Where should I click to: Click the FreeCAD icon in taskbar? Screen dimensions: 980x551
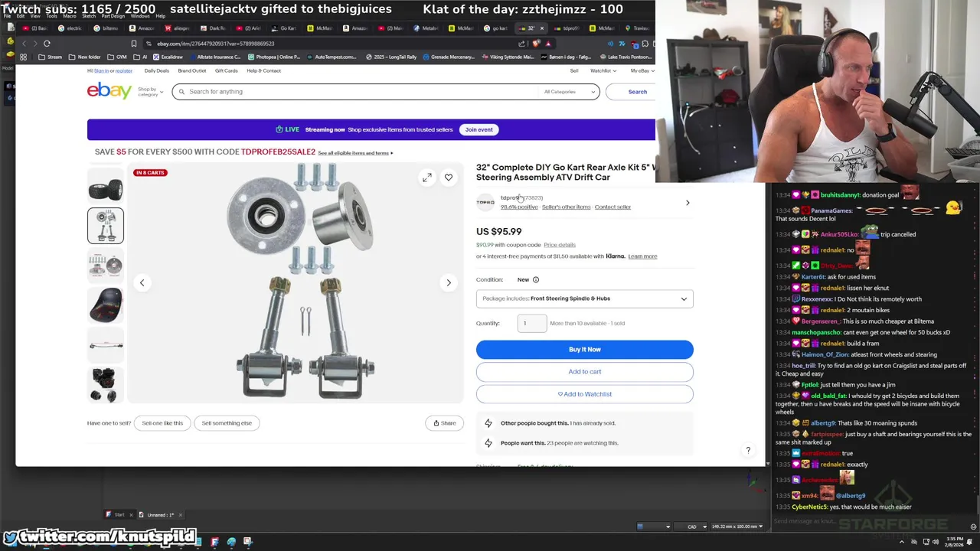click(x=214, y=542)
